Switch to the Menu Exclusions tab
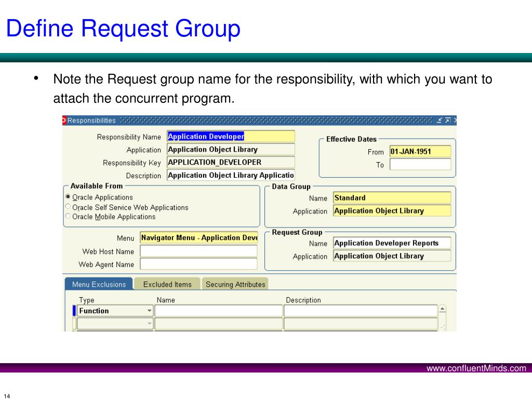This screenshot has height=399, width=532. (x=99, y=284)
